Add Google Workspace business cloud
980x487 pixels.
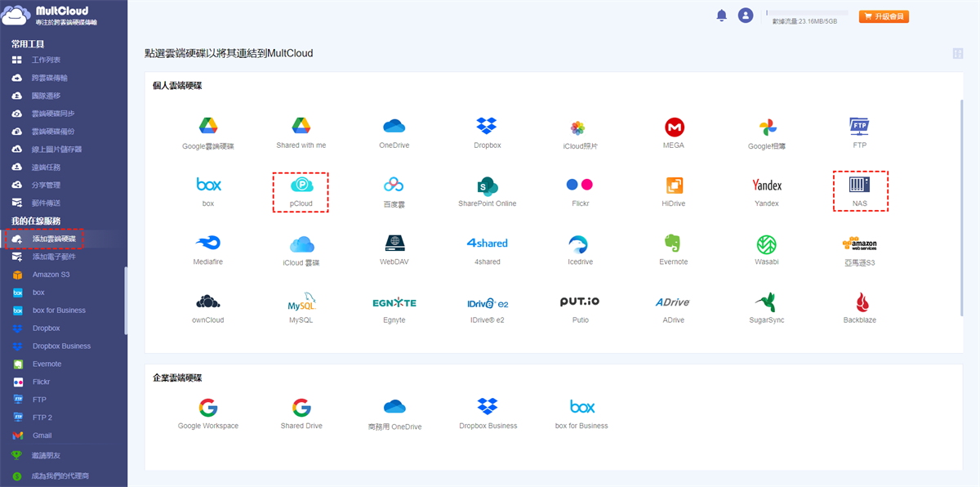coord(208,407)
